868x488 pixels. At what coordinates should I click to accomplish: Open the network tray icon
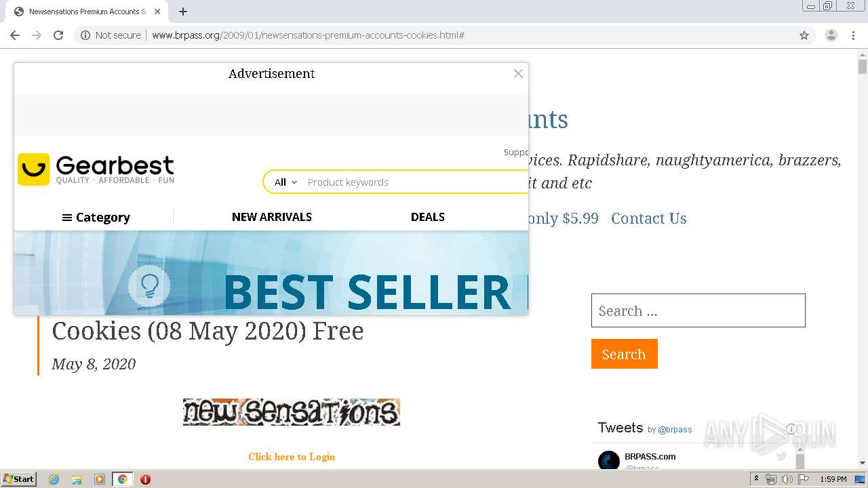pos(771,479)
